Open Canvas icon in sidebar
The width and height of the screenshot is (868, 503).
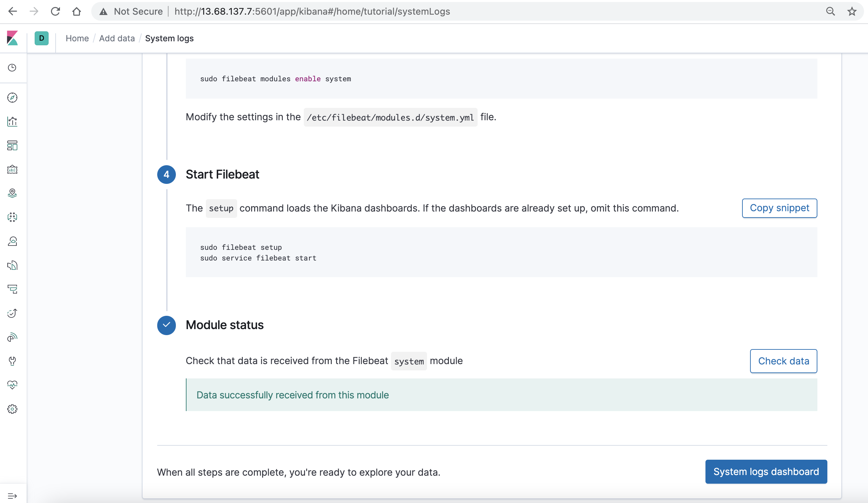[x=12, y=170]
